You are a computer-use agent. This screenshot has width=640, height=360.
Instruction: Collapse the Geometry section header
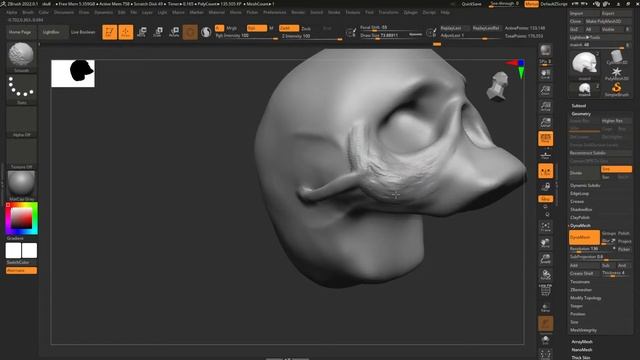tap(581, 114)
